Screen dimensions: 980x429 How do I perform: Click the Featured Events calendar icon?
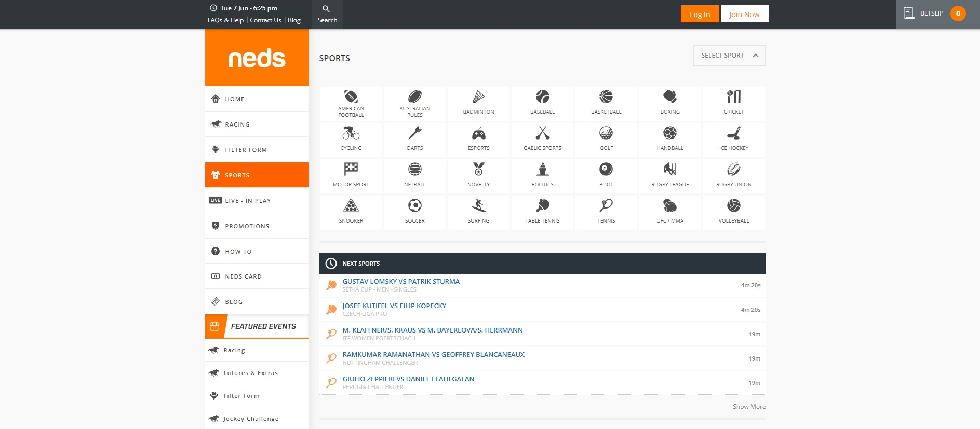click(x=214, y=326)
